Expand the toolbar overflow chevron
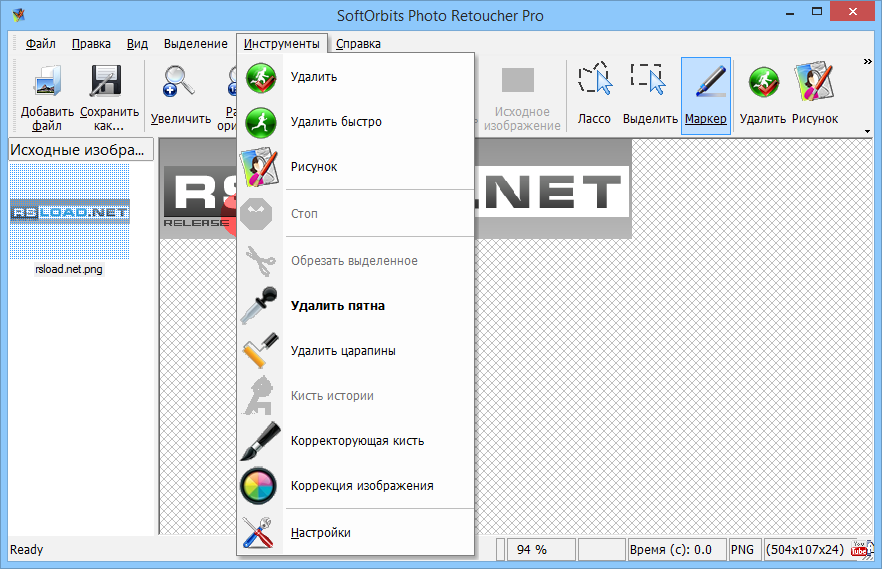Screen dimensions: 882x569 867,62
